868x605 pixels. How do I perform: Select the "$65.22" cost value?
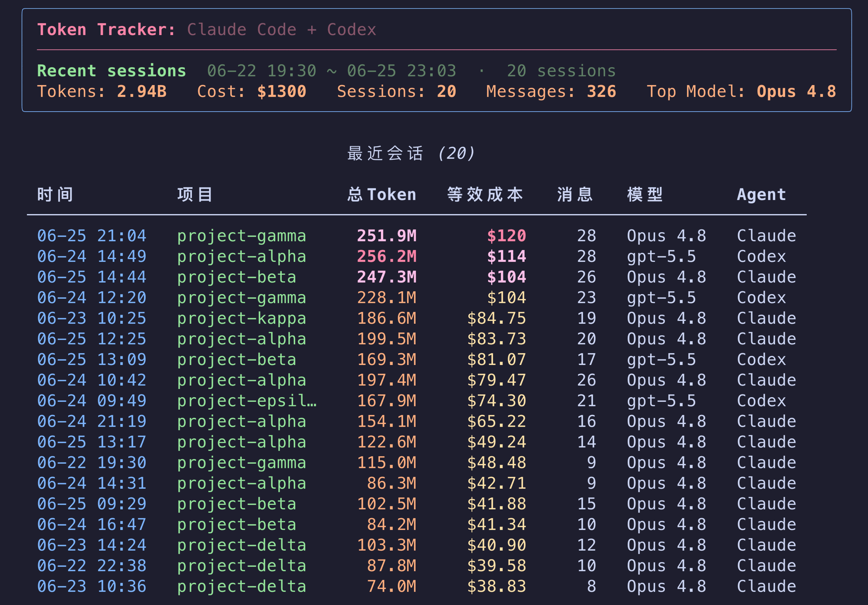click(x=496, y=421)
